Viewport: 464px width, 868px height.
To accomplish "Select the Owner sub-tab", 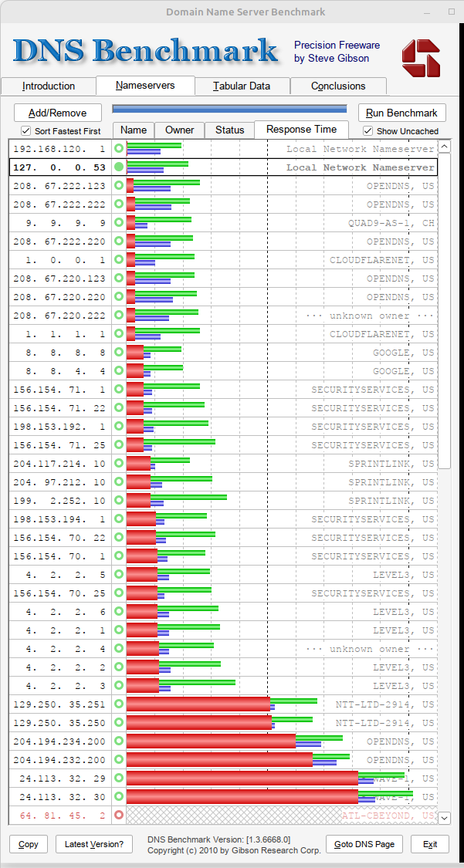I will [x=179, y=130].
